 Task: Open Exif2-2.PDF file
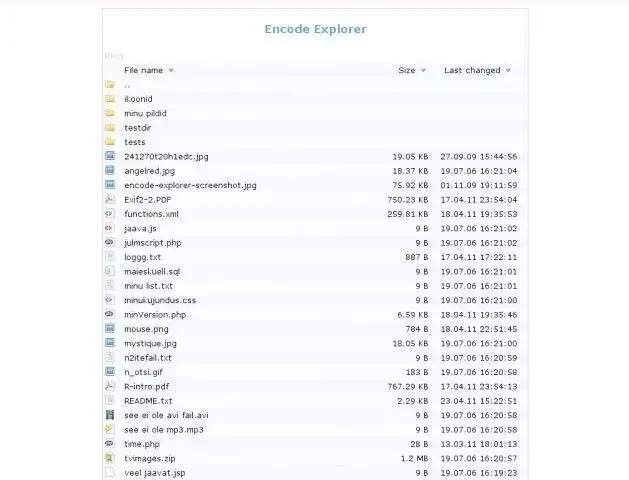pyautogui.click(x=148, y=199)
